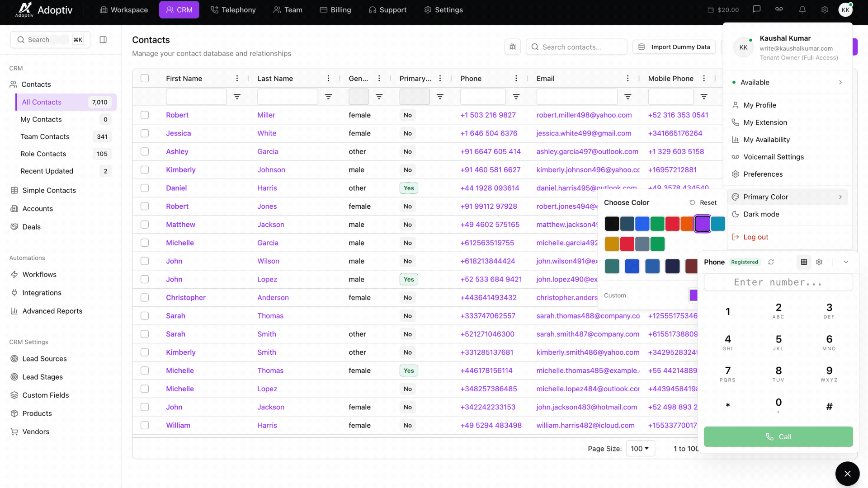Refresh the Phone dialer registration status

tap(772, 262)
